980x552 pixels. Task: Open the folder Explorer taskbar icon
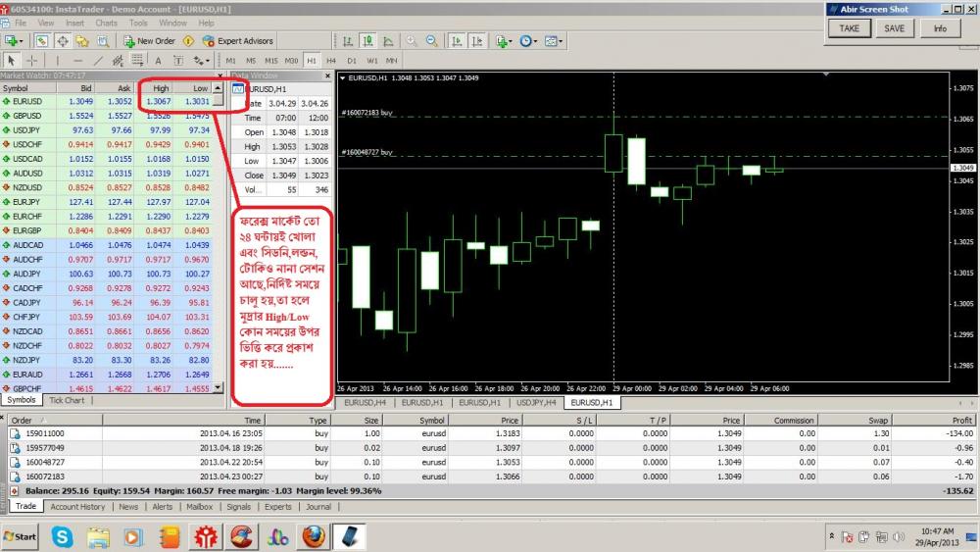(x=97, y=537)
